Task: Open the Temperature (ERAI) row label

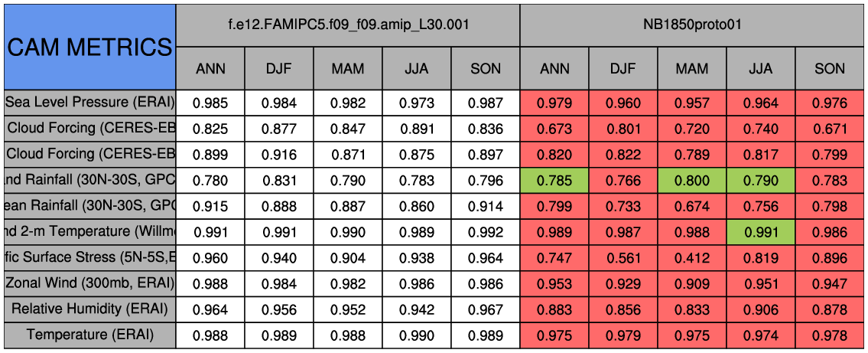Action: [90, 335]
